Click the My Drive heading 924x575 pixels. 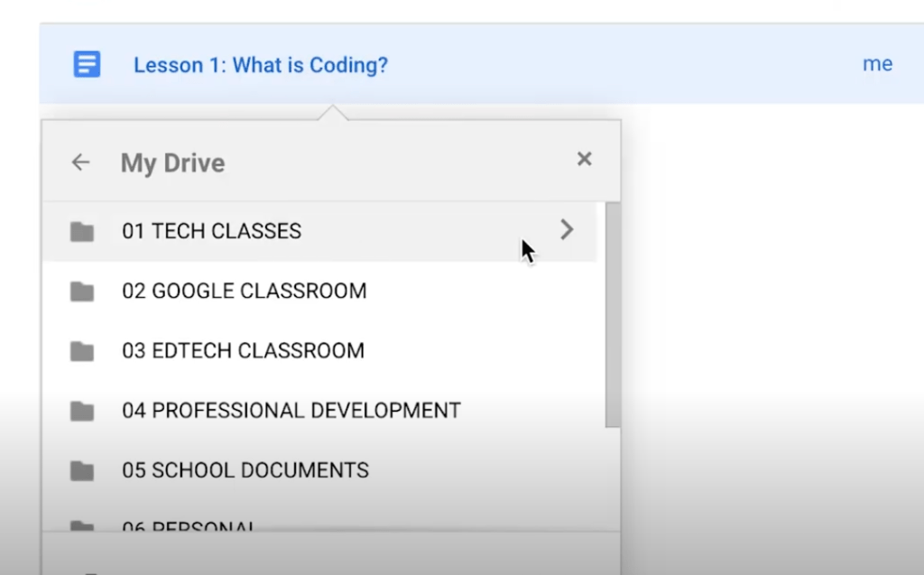coord(172,163)
